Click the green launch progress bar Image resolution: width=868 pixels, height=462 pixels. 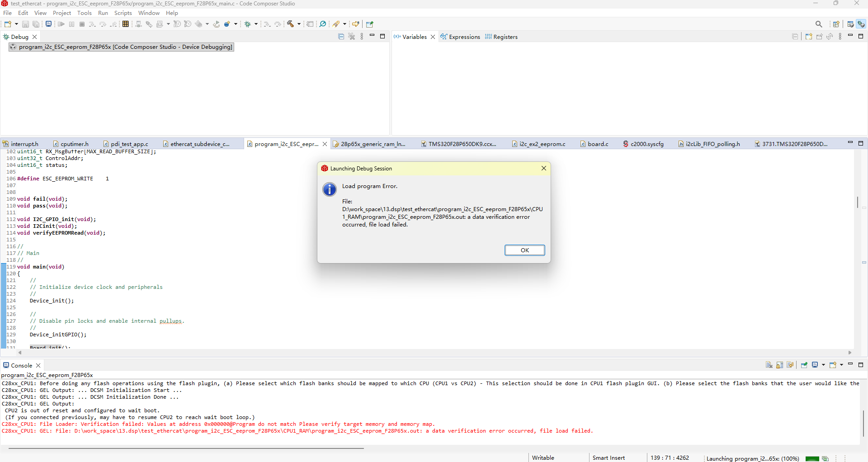pyautogui.click(x=812, y=459)
